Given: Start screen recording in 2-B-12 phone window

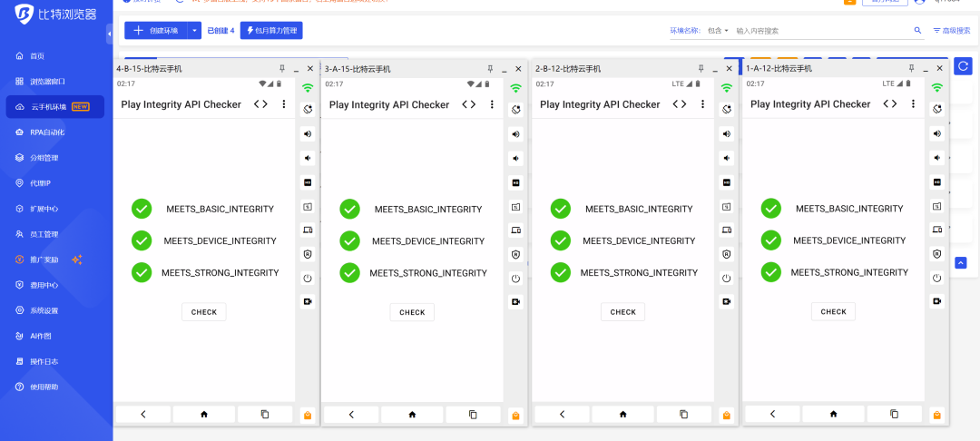Looking at the screenshot, I should pos(726,301).
